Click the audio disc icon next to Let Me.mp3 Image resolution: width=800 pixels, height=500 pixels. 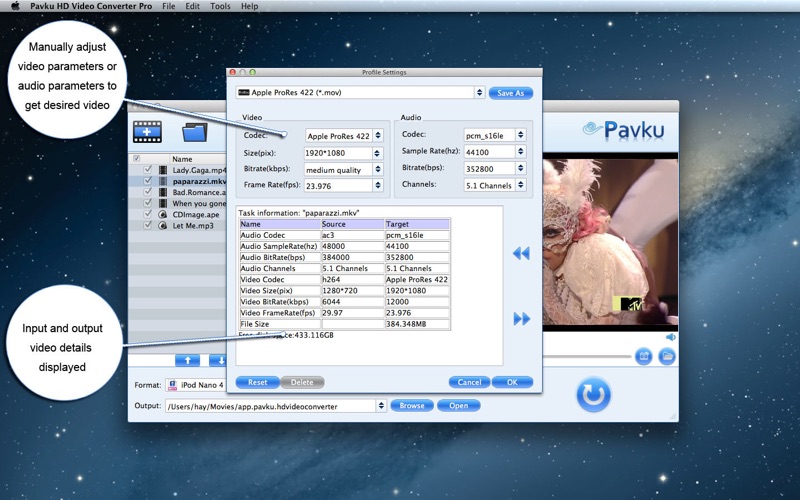coord(163,226)
